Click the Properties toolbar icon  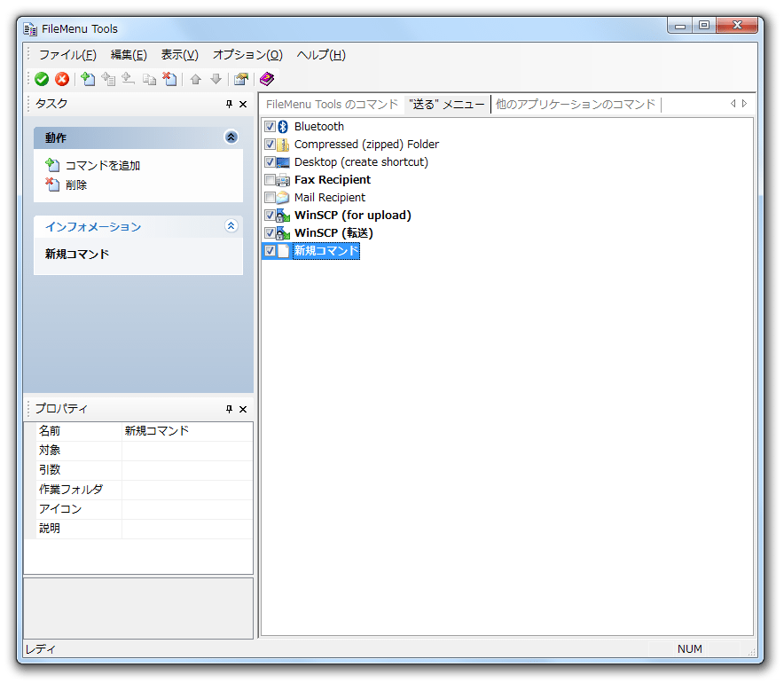tap(241, 79)
